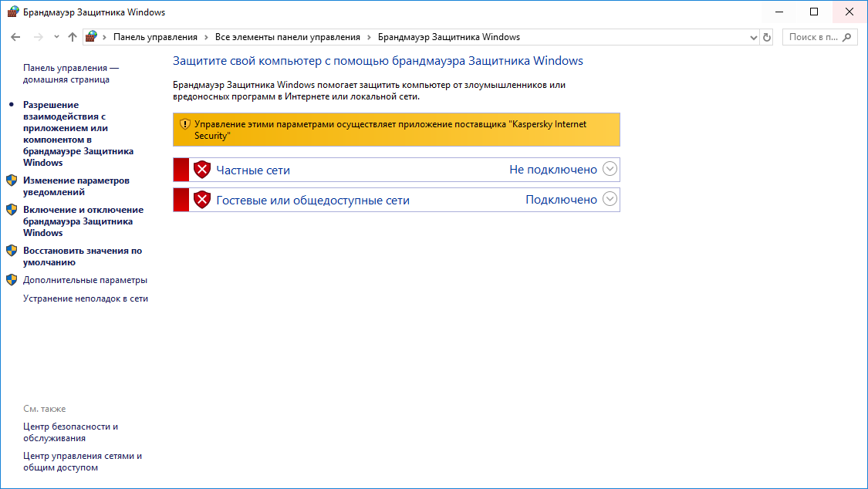Expand the 'Частные сети' section chevron

[x=610, y=169]
